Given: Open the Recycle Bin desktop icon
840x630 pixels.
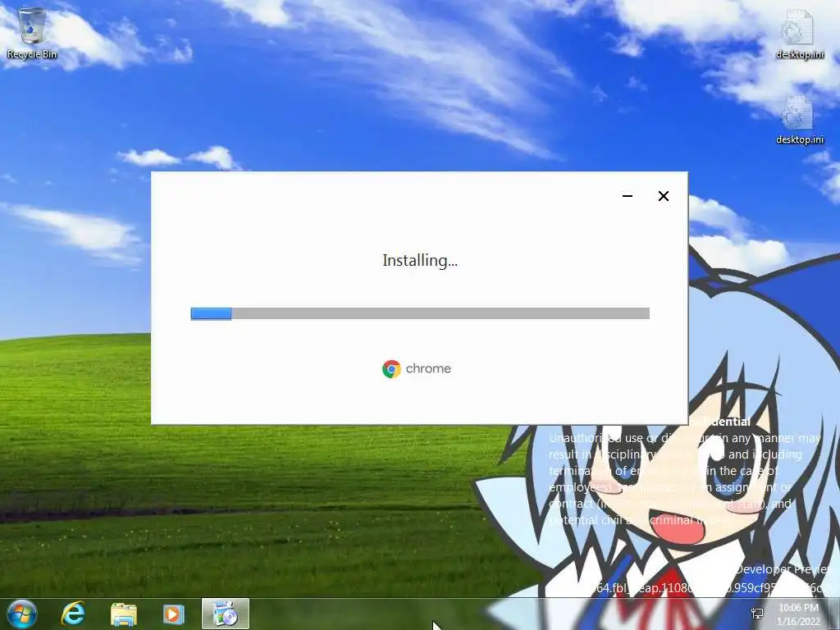Looking at the screenshot, I should [x=32, y=32].
